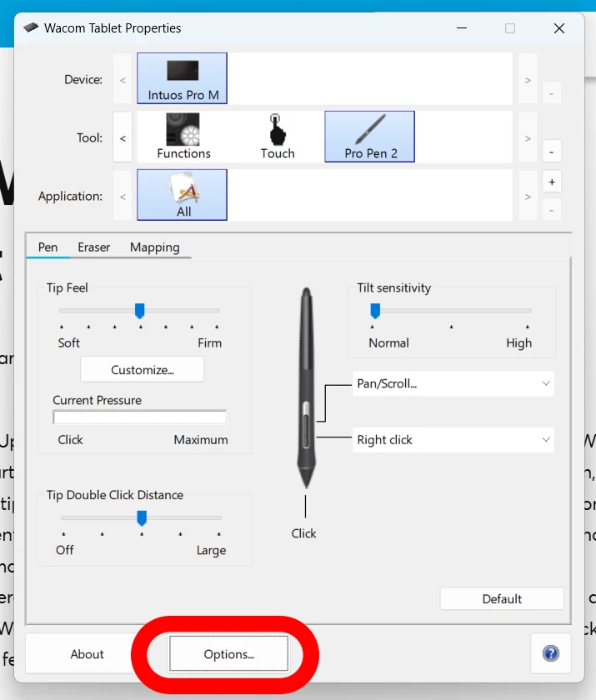Click the Large double click distance label
Image resolution: width=596 pixels, height=700 pixels.
[211, 550]
